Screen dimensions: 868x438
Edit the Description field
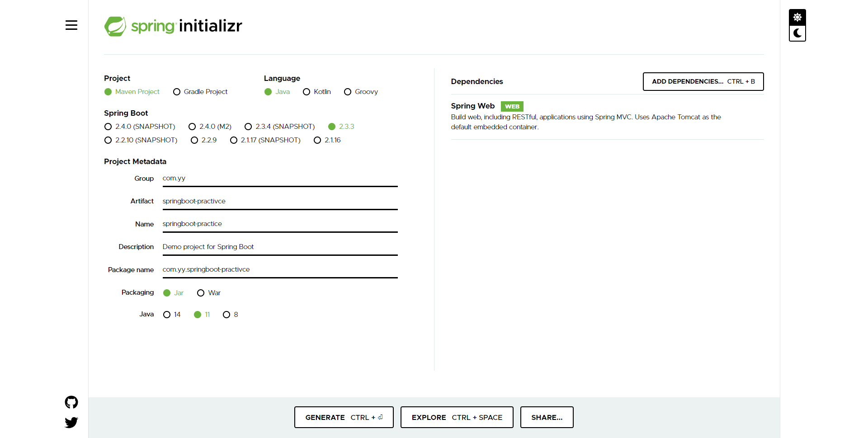[280, 247]
